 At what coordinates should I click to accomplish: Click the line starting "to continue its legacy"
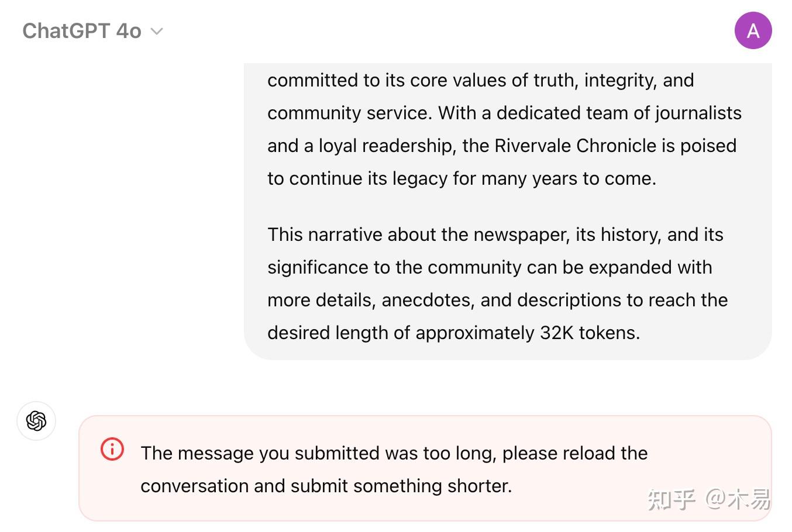point(462,178)
